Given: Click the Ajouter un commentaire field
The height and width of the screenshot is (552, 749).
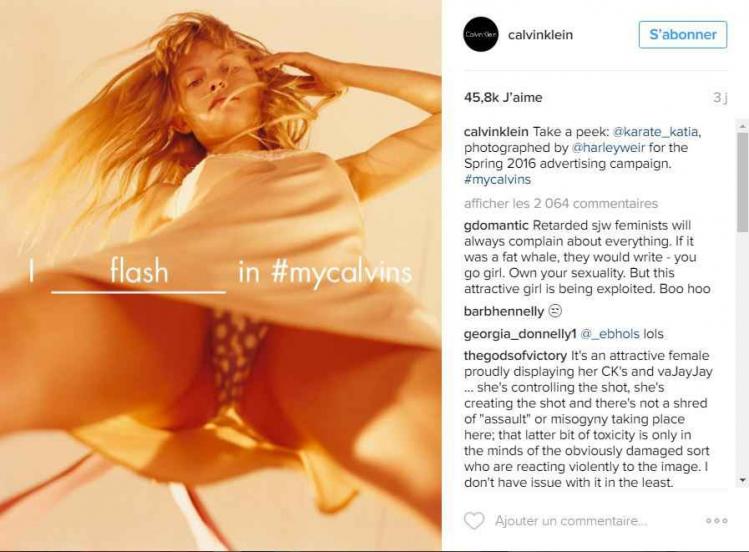Looking at the screenshot, I should tap(571, 520).
